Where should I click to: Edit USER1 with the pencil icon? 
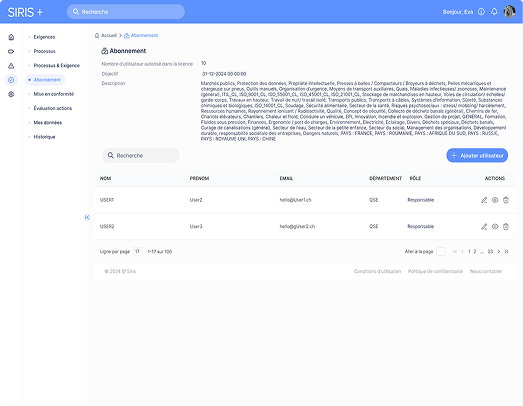(484, 200)
